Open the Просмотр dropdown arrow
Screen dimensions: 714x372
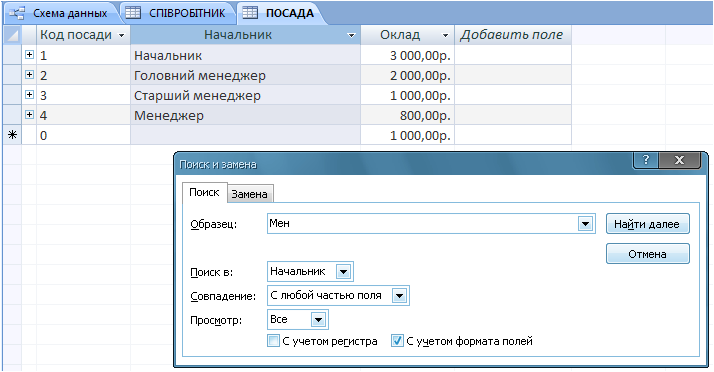pos(318,320)
